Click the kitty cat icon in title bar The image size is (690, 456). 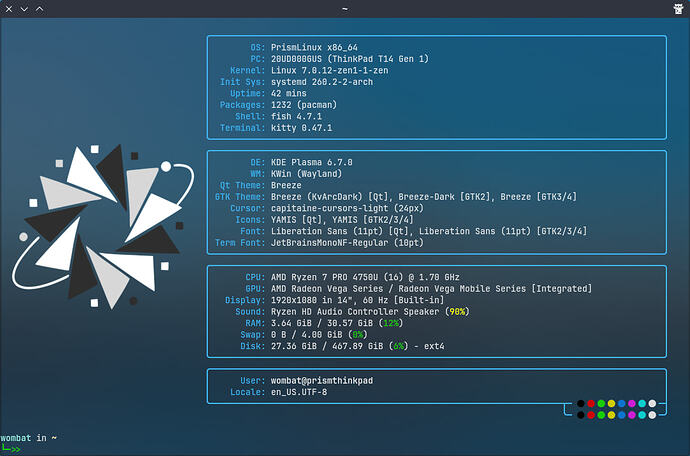[679, 9]
